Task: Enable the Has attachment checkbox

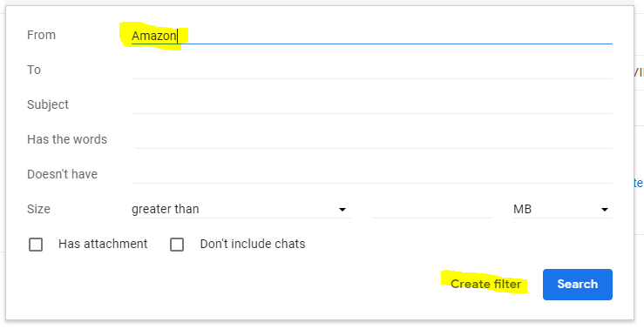Action: pyautogui.click(x=36, y=245)
